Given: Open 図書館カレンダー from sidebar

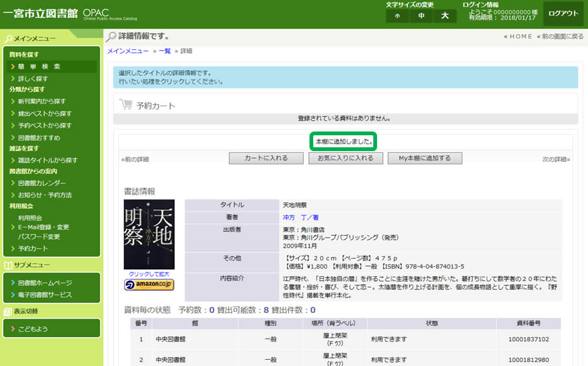Looking at the screenshot, I should 42,183.
